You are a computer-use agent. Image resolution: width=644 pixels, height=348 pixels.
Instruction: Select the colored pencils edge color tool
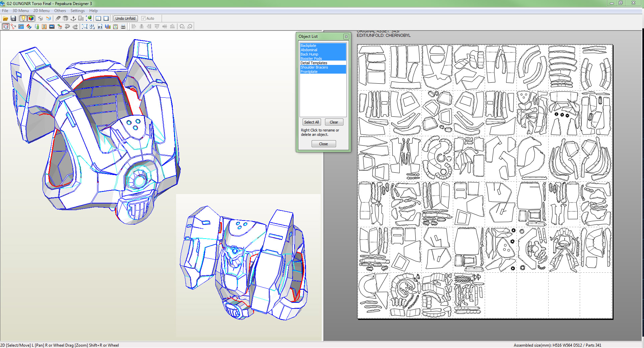[29, 26]
